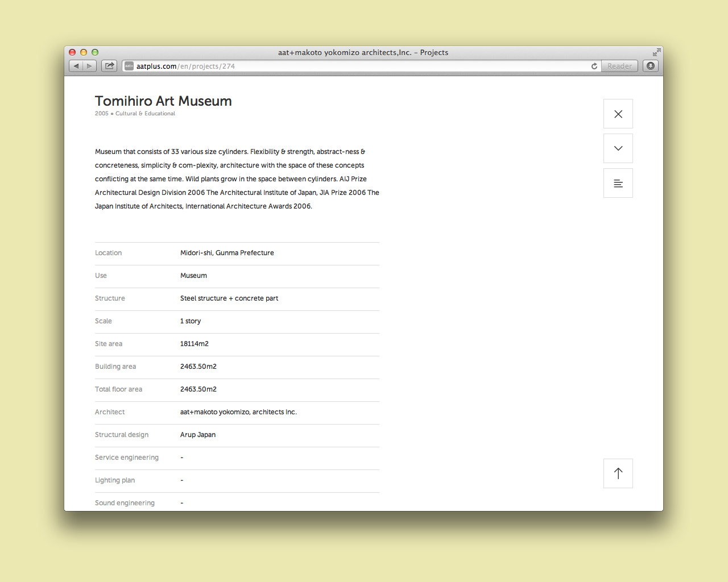Zoom the window with the green button
The height and width of the screenshot is (582, 728).
coord(95,52)
